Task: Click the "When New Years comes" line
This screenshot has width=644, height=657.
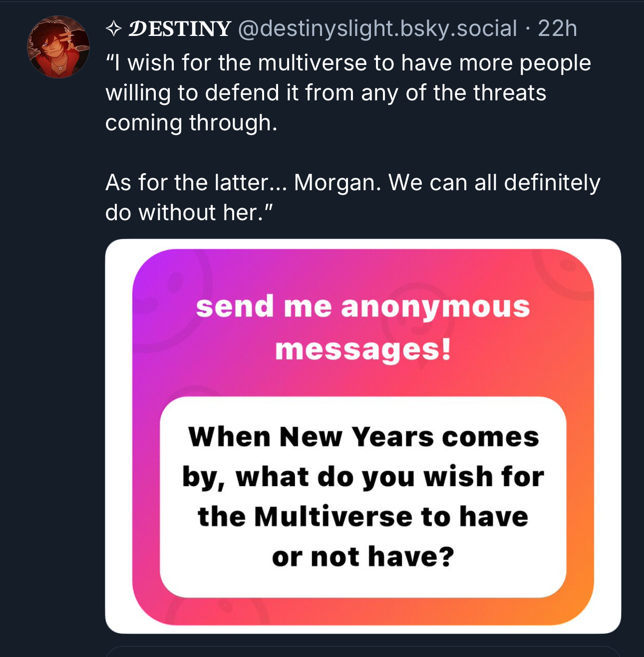Action: [363, 437]
